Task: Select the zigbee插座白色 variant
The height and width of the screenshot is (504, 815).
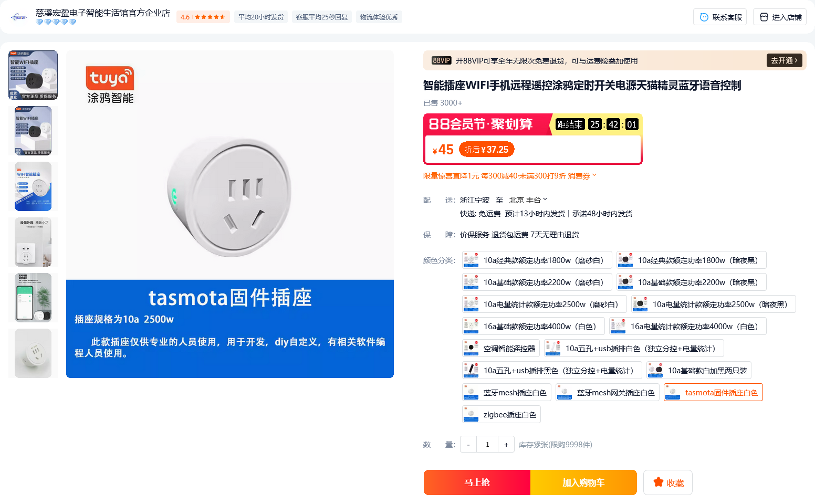Action: pos(501,414)
